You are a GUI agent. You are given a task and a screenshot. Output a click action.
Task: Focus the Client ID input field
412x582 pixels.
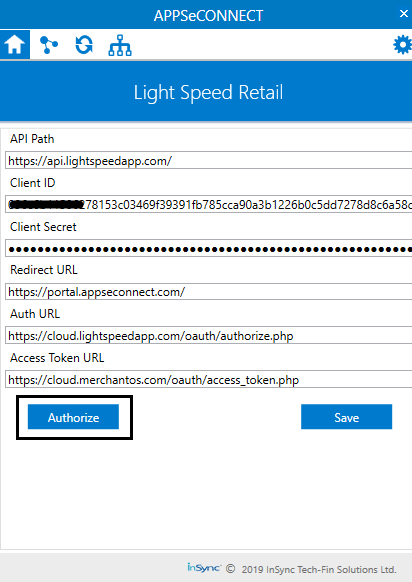(209, 204)
